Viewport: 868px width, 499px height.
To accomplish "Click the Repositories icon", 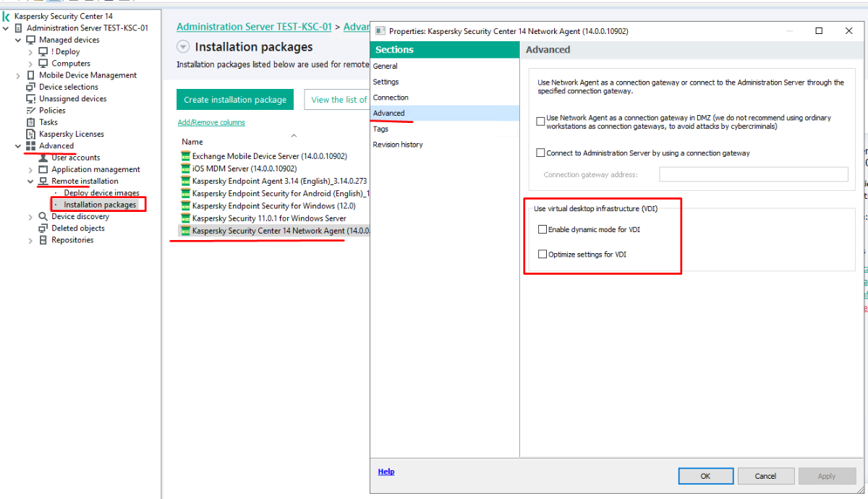I will (43, 240).
